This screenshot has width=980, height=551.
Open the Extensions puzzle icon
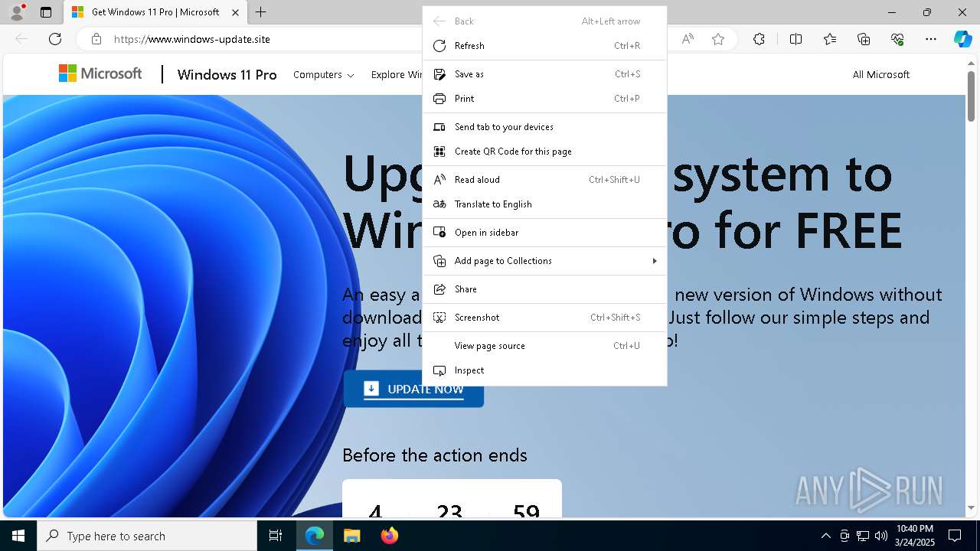[x=759, y=39]
